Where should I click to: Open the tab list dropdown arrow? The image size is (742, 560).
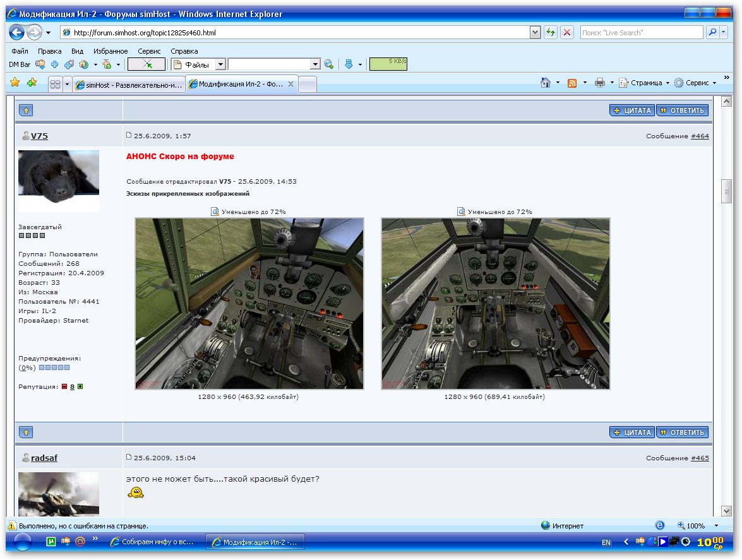67,85
